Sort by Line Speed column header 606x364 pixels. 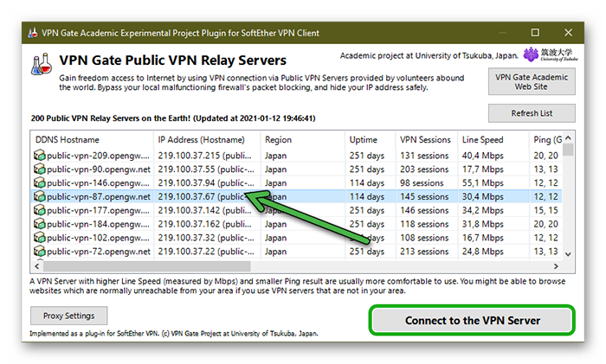pos(493,139)
